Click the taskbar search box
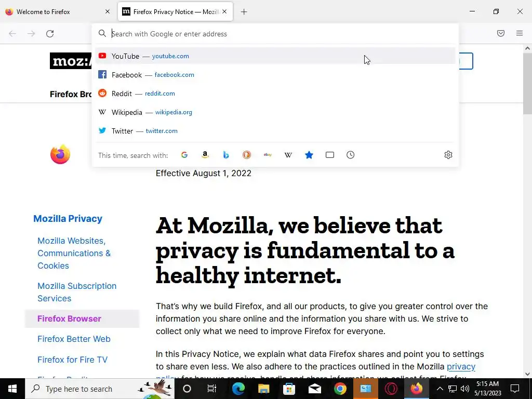This screenshot has height=399, width=532. point(100,389)
